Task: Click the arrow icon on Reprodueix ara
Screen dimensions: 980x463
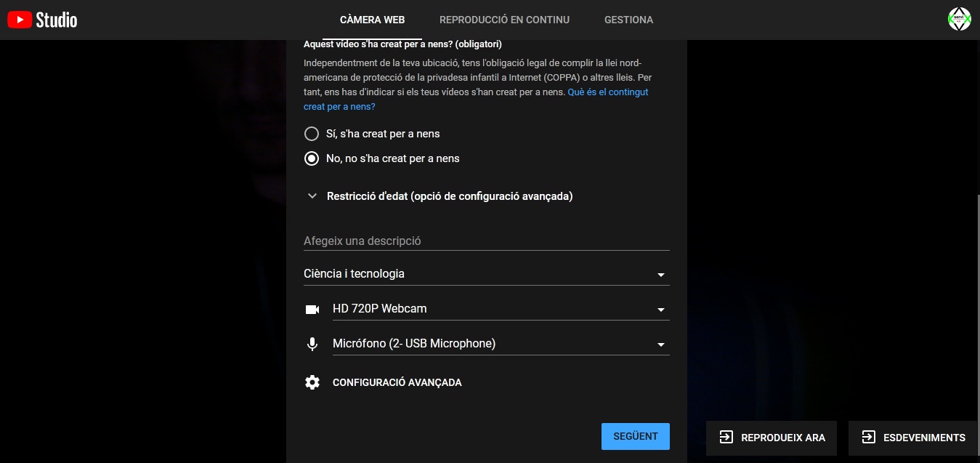Action: tap(726, 438)
